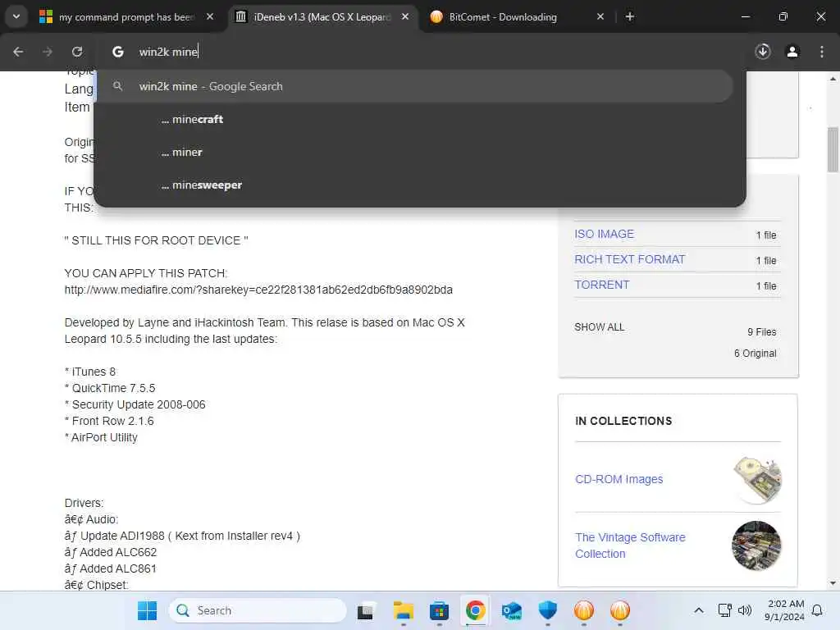The image size is (840, 630).
Task: Open the Chrome profile icon
Action: click(792, 52)
